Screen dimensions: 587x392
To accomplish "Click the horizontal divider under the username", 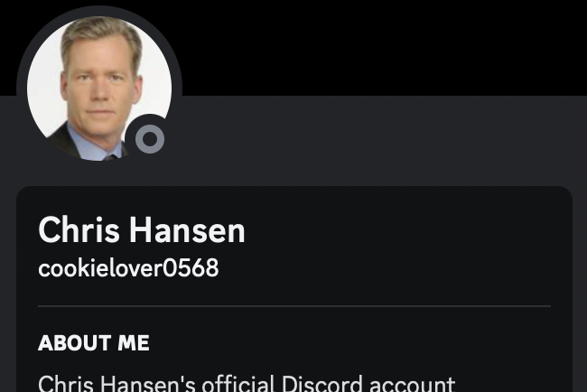I will pyautogui.click(x=294, y=306).
